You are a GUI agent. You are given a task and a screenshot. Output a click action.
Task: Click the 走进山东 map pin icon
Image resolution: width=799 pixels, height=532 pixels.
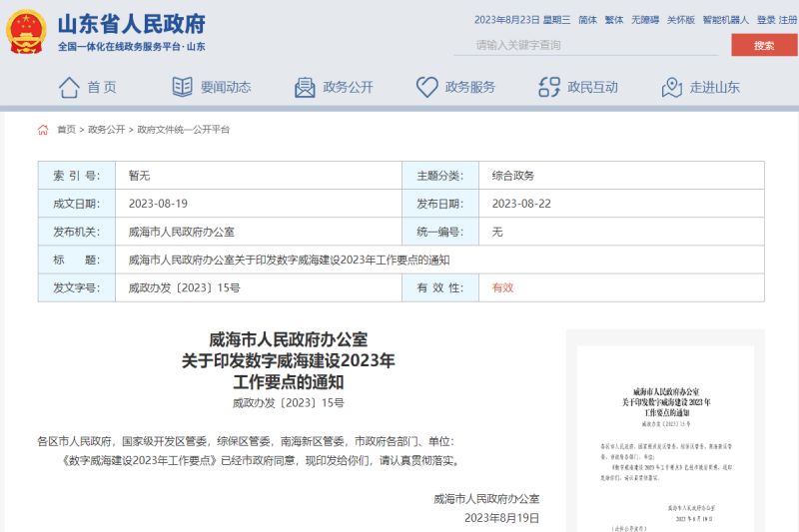[672, 87]
